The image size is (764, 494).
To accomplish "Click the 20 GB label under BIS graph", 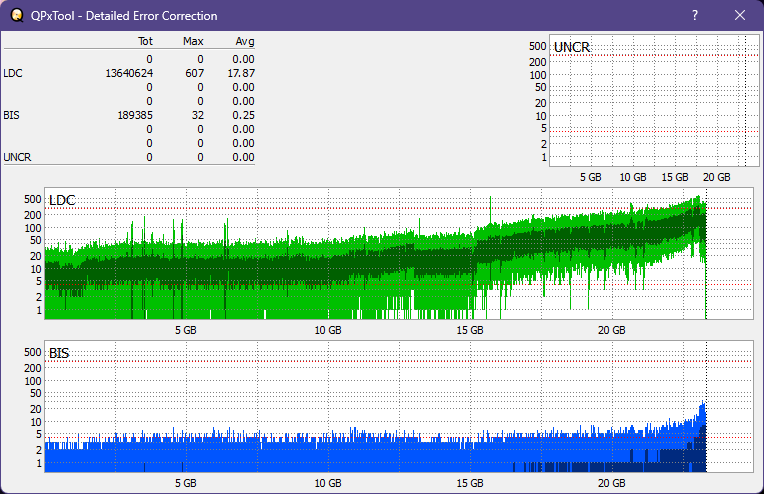I will click(x=611, y=483).
